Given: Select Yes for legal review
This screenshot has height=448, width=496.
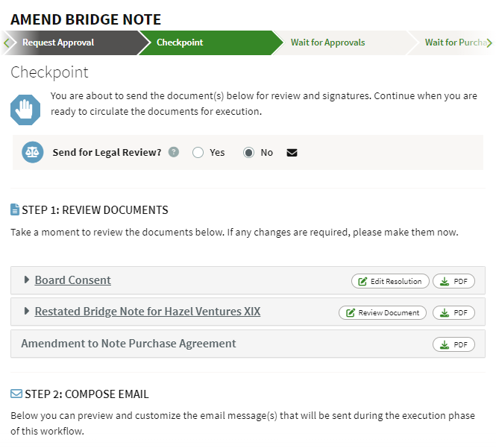Looking at the screenshot, I should (x=198, y=153).
